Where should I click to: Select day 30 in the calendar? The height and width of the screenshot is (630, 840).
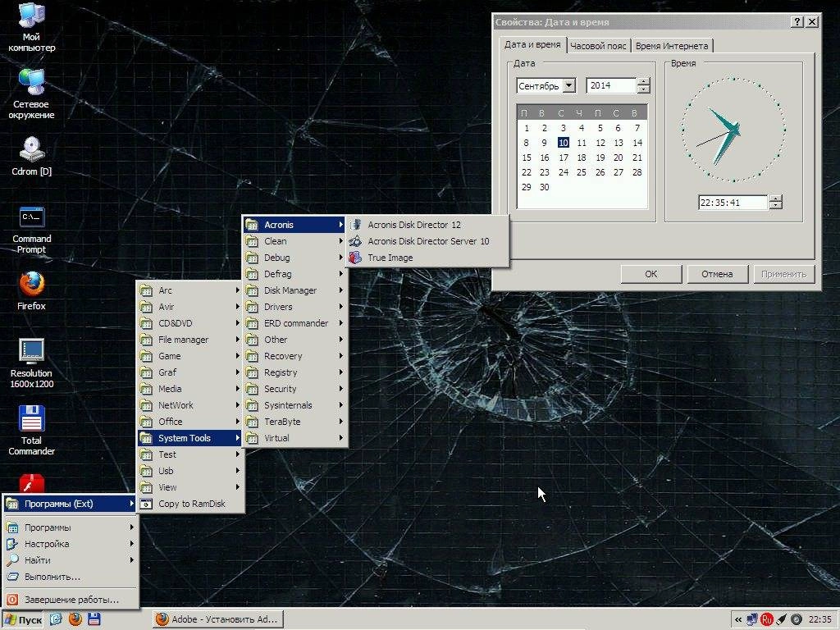tap(545, 187)
